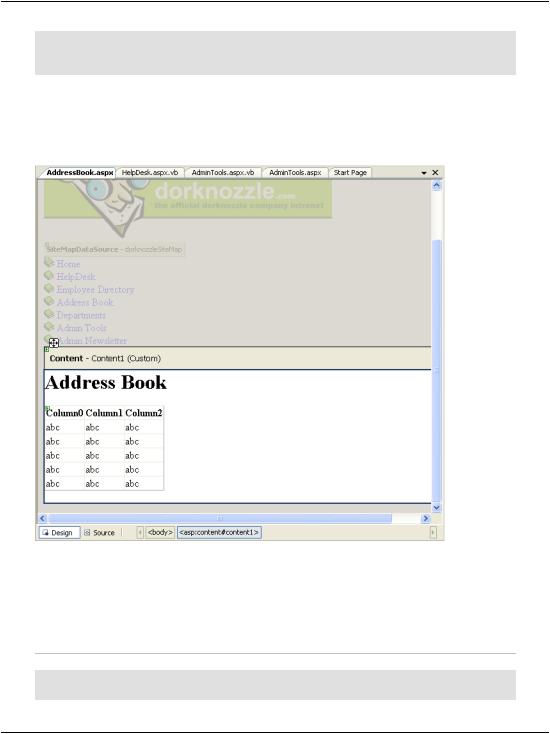The height and width of the screenshot is (734, 550).
Task: Click the vertical scrollbar up arrow
Action: click(x=436, y=185)
